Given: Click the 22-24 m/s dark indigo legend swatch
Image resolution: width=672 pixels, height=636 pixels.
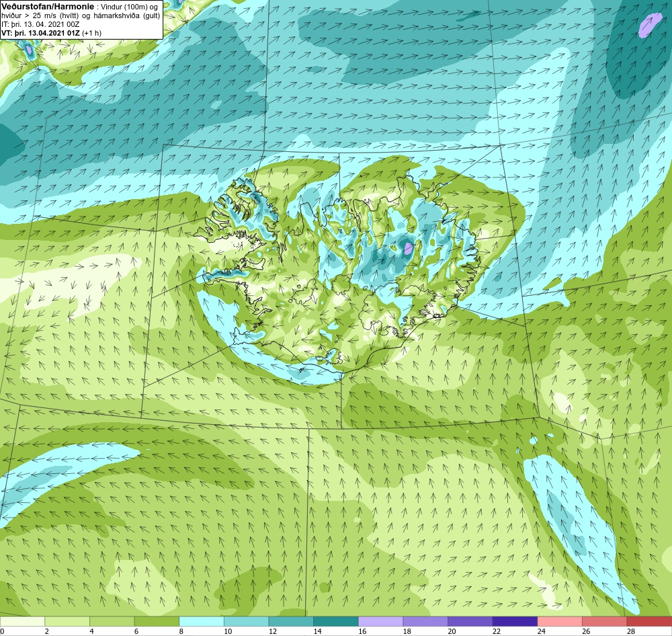Looking at the screenshot, I should pyautogui.click(x=515, y=621).
